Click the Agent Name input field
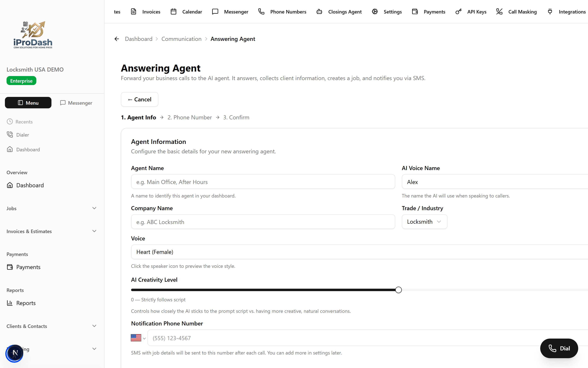Image resolution: width=588 pixels, height=368 pixels. tap(263, 182)
